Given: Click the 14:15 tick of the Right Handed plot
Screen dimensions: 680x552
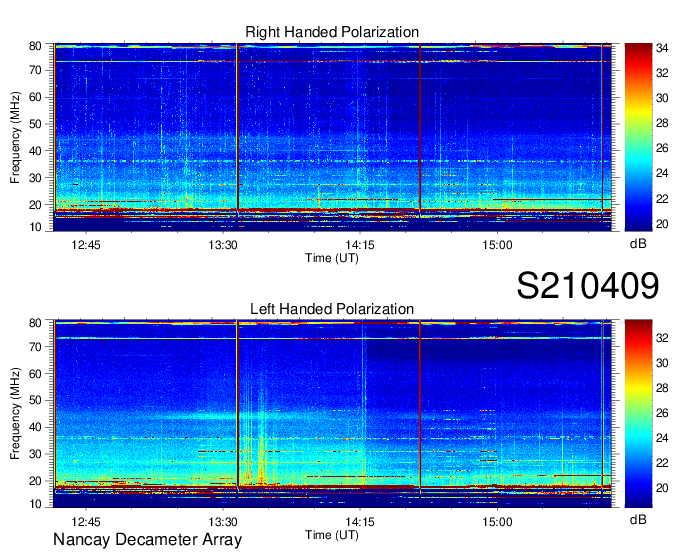Looking at the screenshot, I should [360, 245].
